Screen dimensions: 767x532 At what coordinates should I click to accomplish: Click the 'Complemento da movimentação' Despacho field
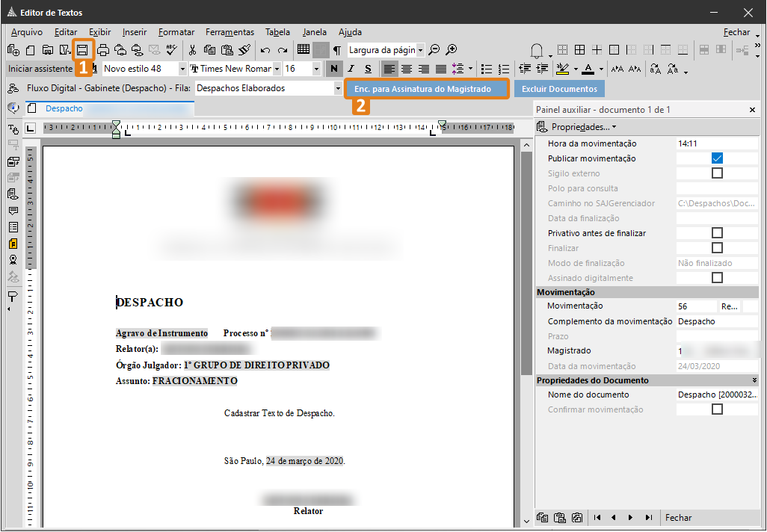point(717,321)
